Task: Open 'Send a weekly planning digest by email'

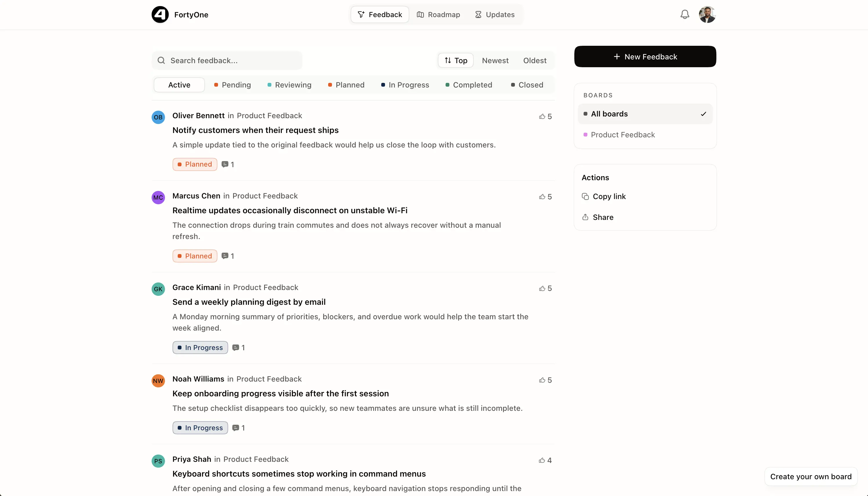Action: coord(249,302)
